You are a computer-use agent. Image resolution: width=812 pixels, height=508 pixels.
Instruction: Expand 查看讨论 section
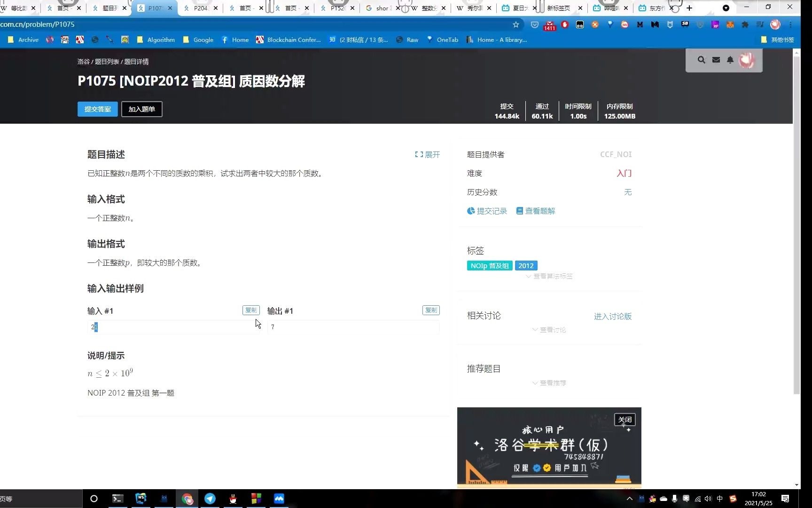pos(549,330)
